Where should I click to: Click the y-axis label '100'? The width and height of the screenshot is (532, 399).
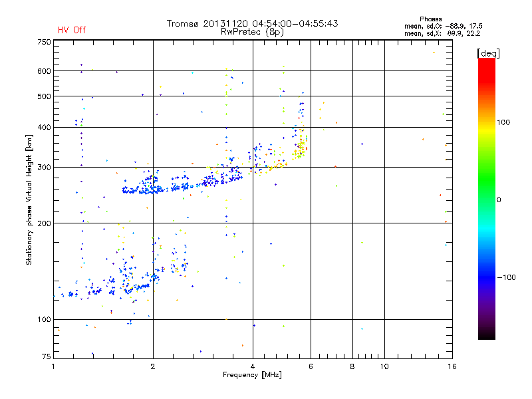click(x=44, y=319)
